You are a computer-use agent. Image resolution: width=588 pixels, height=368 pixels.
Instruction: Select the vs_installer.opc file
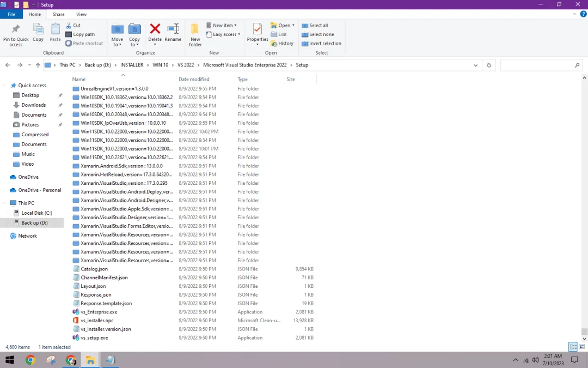[x=97, y=321]
